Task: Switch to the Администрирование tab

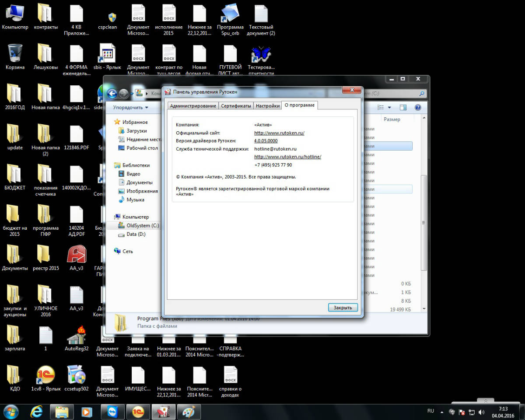Action: 192,106
